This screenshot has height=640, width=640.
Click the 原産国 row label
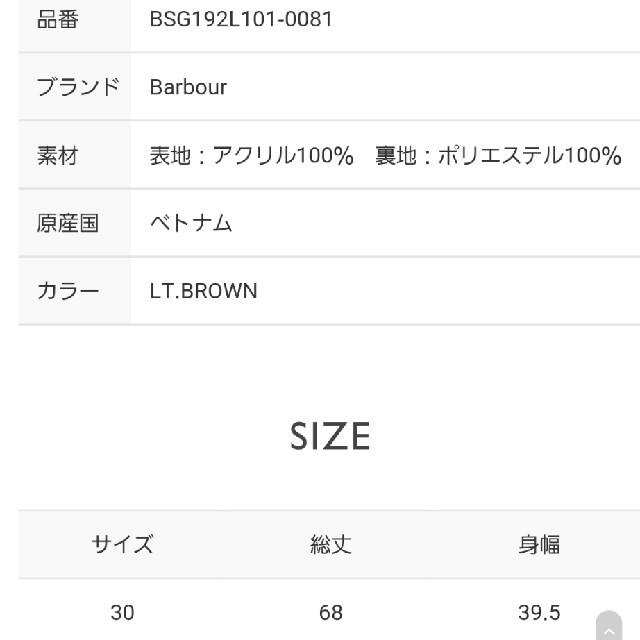pos(68,223)
